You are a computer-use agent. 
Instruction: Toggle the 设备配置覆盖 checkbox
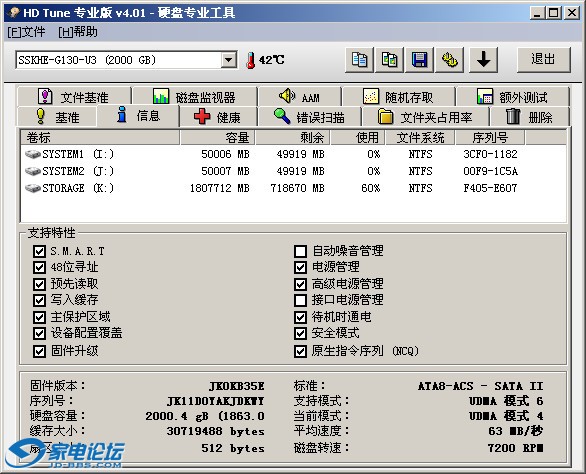(x=39, y=333)
